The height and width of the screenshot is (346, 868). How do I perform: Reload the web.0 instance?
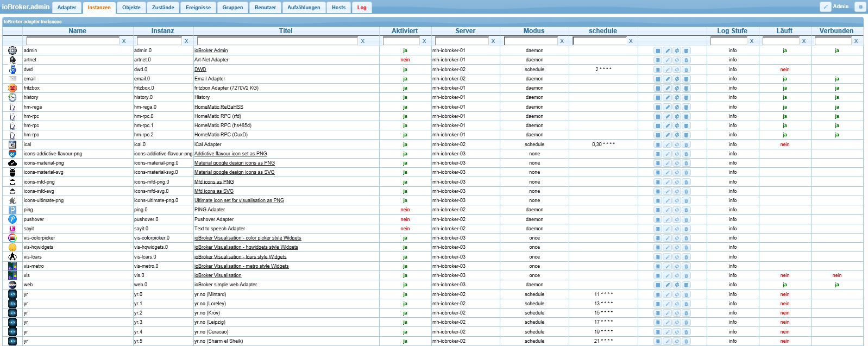pyautogui.click(x=677, y=285)
